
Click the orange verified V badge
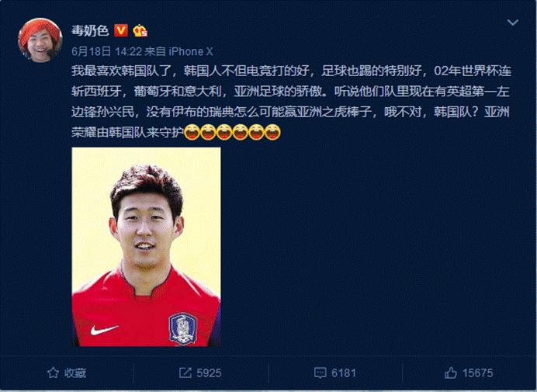point(120,30)
